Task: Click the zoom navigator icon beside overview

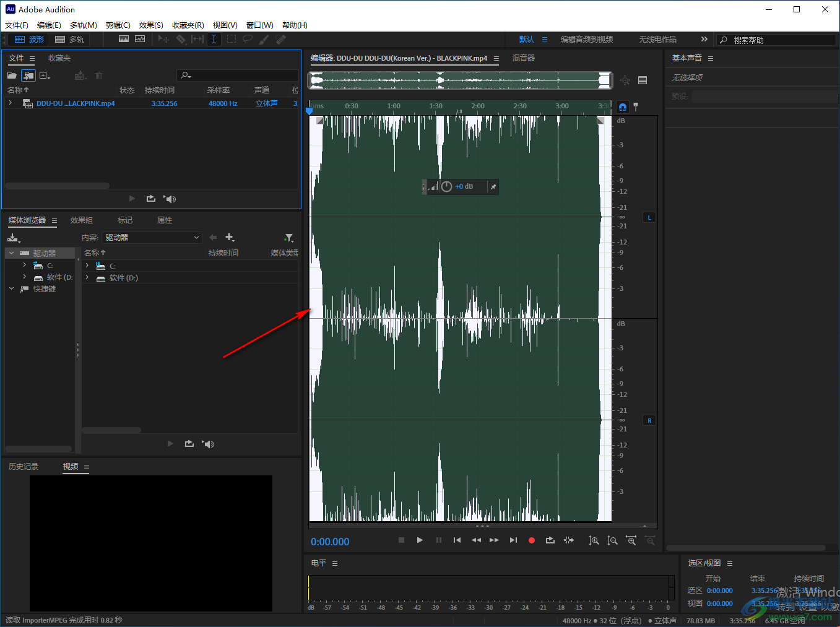Action: 625,80
